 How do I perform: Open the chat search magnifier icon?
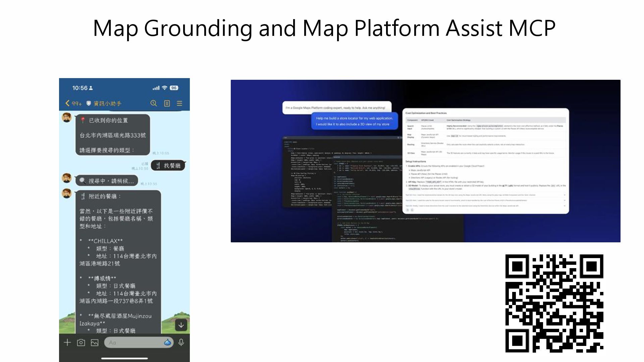point(154,103)
